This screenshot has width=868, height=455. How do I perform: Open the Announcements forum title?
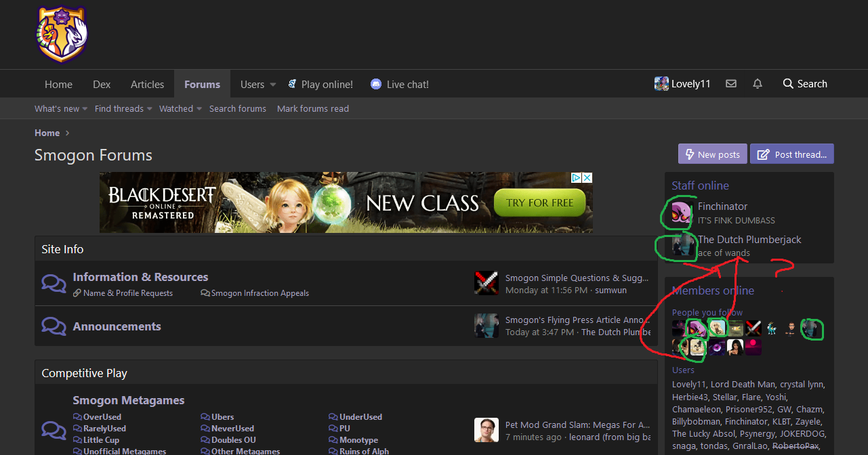pos(117,326)
